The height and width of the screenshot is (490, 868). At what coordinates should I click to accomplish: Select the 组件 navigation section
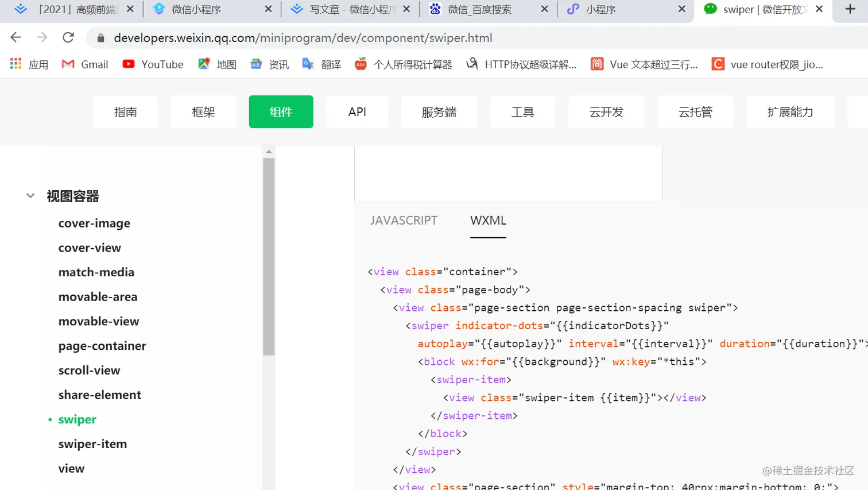click(281, 111)
